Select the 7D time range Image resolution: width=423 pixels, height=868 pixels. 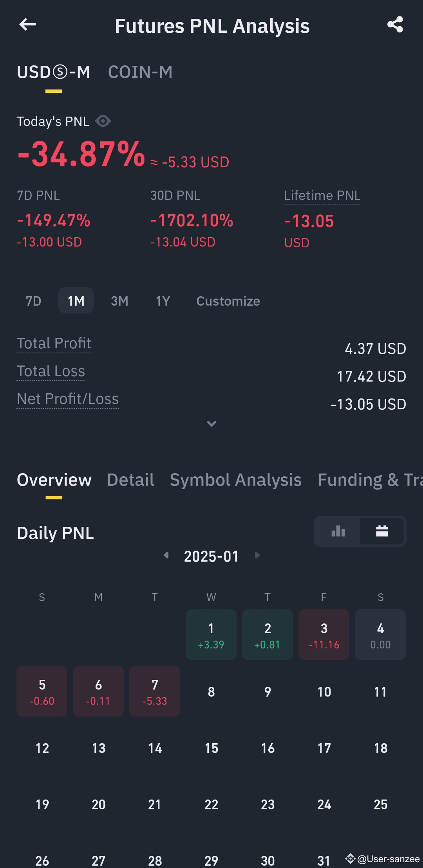(33, 301)
